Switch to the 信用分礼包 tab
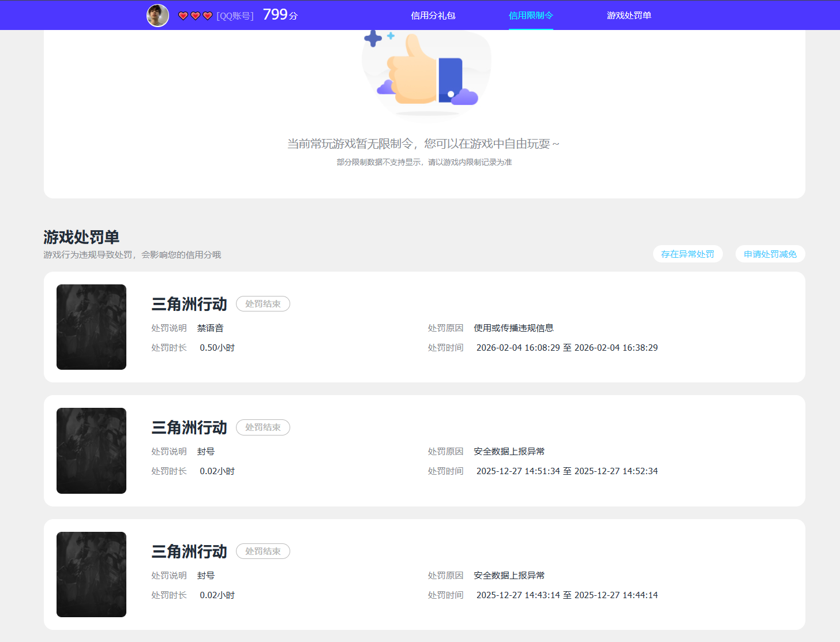840x642 pixels. pyautogui.click(x=432, y=15)
